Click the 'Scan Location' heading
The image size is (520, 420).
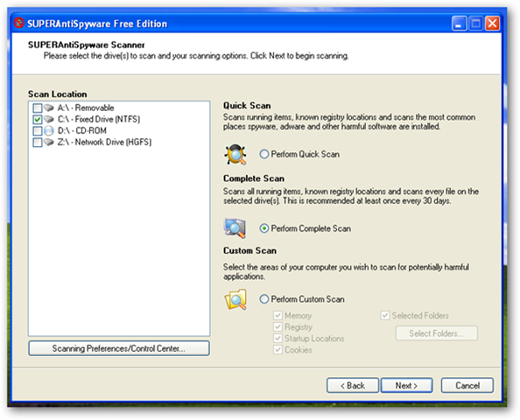[58, 94]
